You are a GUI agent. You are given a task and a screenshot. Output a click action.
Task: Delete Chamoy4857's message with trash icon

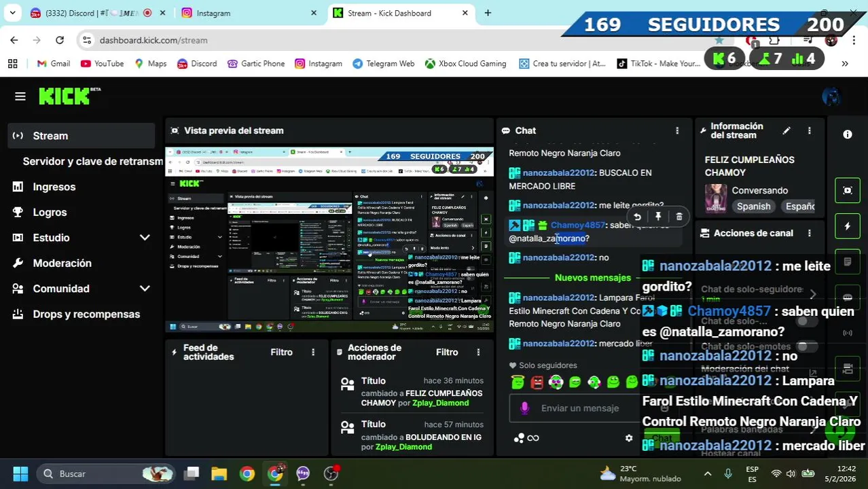pos(679,217)
